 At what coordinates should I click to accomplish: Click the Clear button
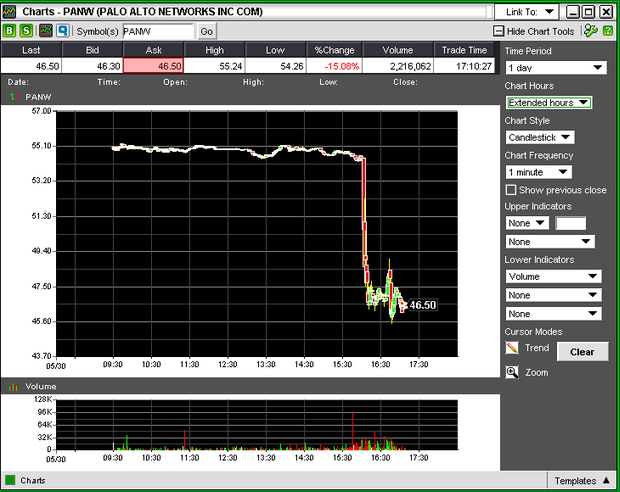[x=582, y=352]
